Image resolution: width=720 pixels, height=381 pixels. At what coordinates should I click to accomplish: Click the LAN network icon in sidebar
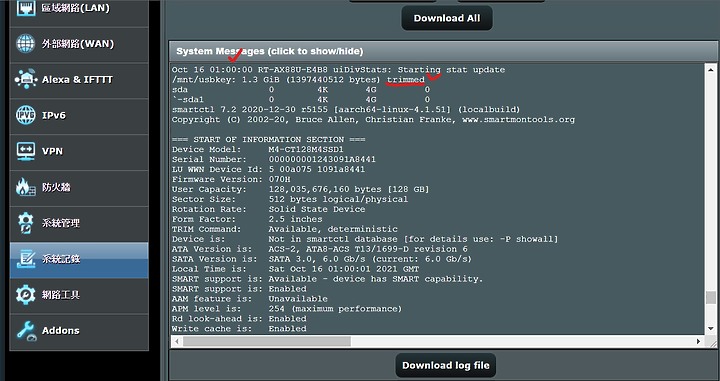26,8
